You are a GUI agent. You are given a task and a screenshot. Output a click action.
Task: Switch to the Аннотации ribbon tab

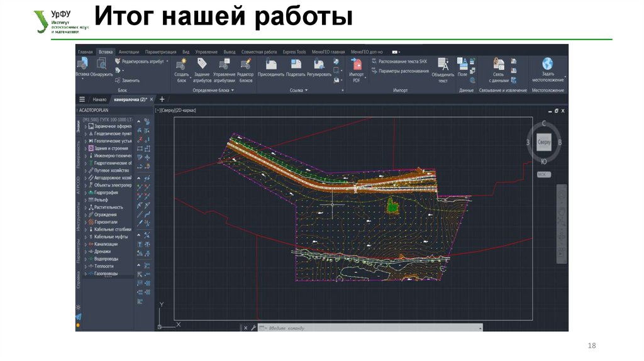click(128, 52)
